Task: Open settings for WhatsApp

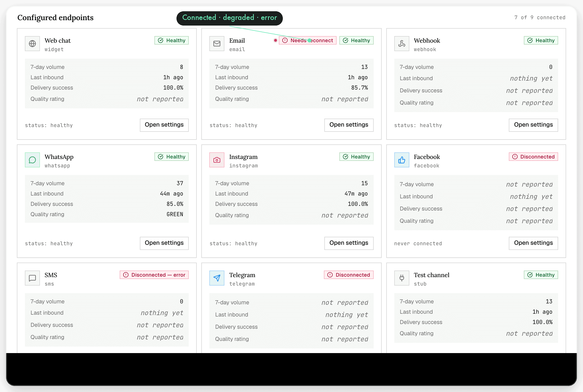Action: click(164, 243)
